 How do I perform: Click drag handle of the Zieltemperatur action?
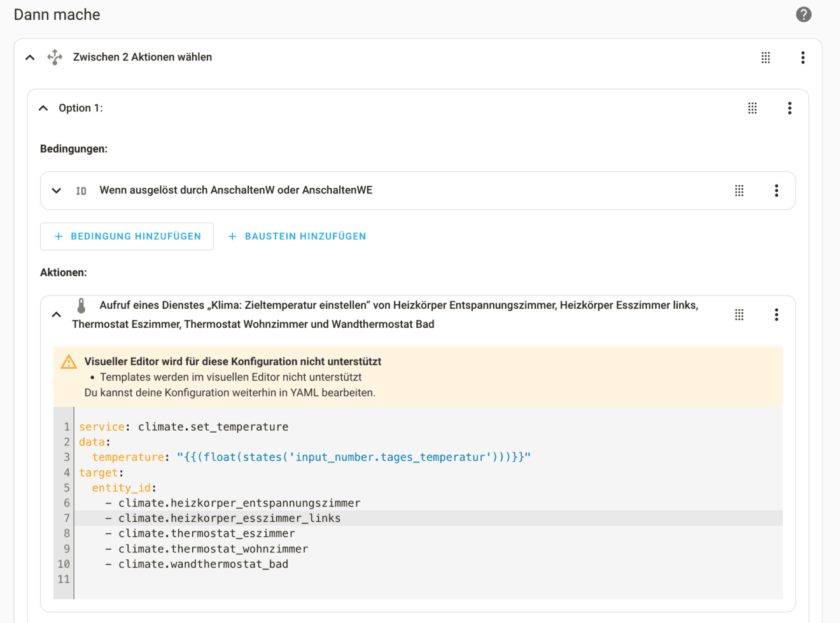pos(739,315)
